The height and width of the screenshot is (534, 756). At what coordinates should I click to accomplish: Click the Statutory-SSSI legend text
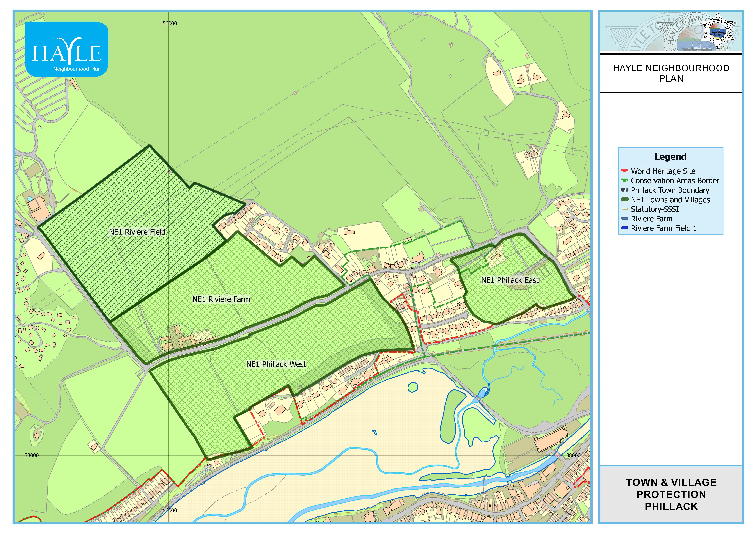655,209
